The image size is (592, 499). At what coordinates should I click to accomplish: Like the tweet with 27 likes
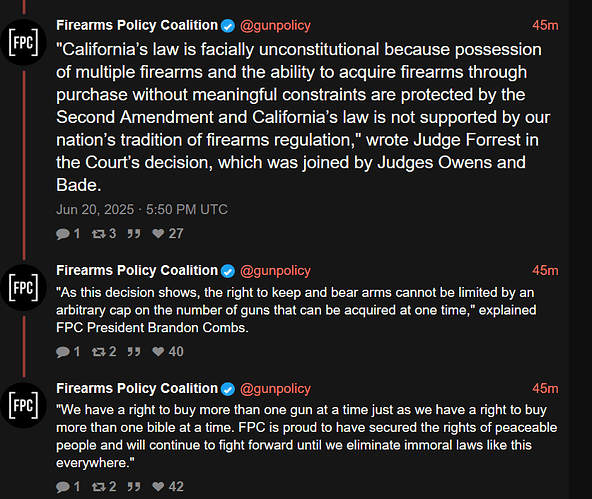click(x=158, y=234)
